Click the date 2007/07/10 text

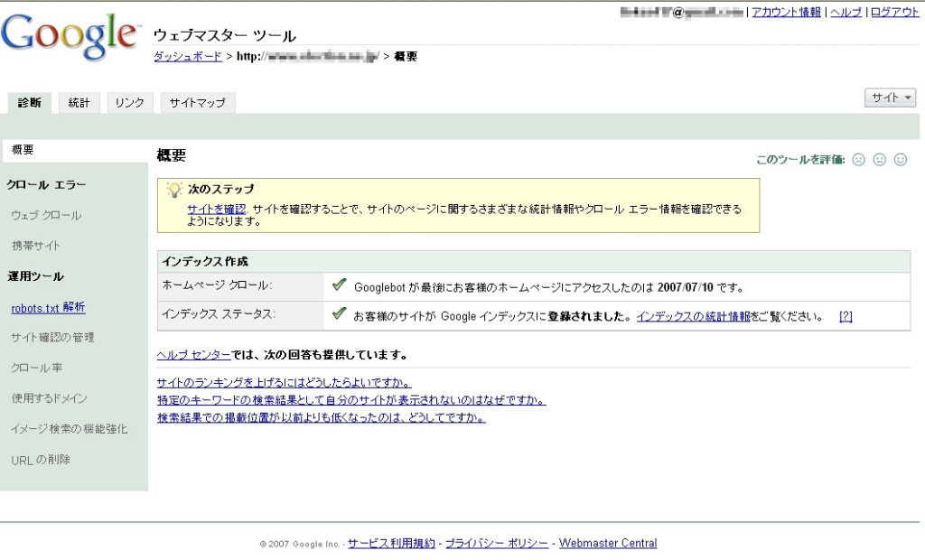[x=686, y=287]
